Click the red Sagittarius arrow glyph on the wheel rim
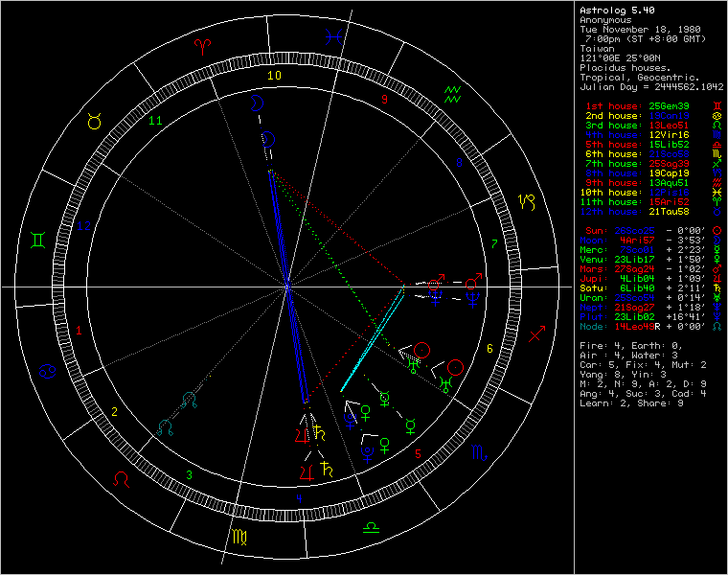Viewport: 728px width, 575px height. (536, 333)
